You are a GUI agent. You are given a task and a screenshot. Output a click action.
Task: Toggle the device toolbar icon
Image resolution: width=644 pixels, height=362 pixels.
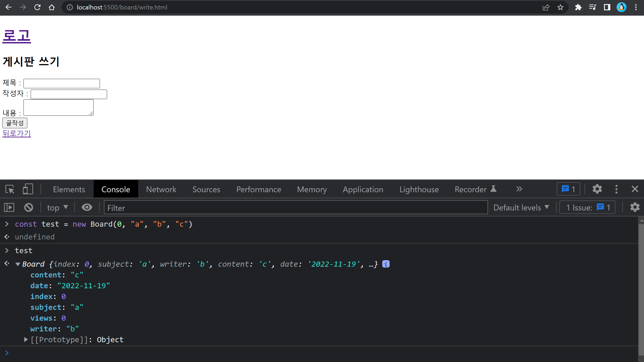click(28, 189)
